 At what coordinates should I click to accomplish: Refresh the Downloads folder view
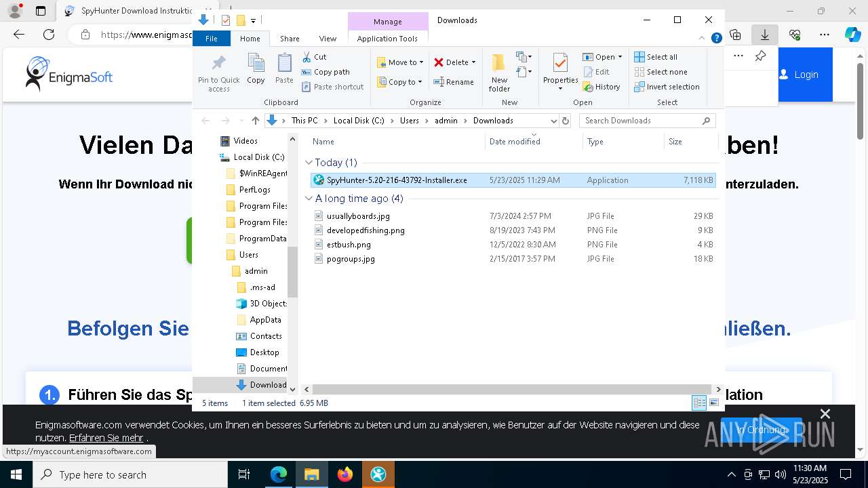coord(566,121)
